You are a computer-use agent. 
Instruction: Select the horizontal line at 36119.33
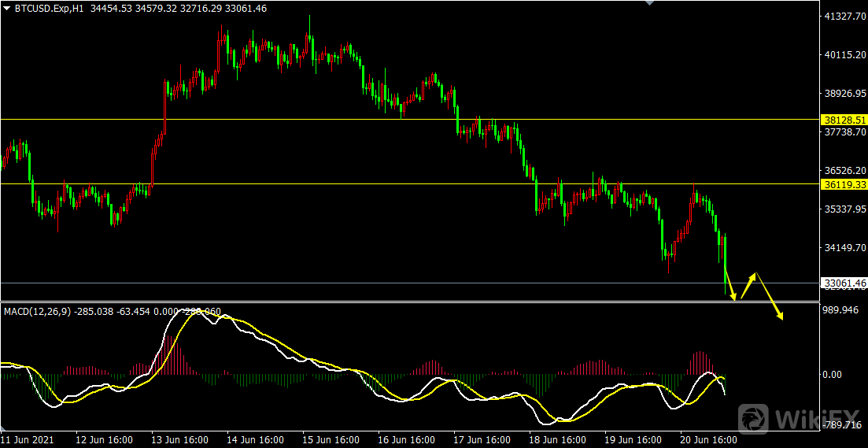click(x=315, y=184)
